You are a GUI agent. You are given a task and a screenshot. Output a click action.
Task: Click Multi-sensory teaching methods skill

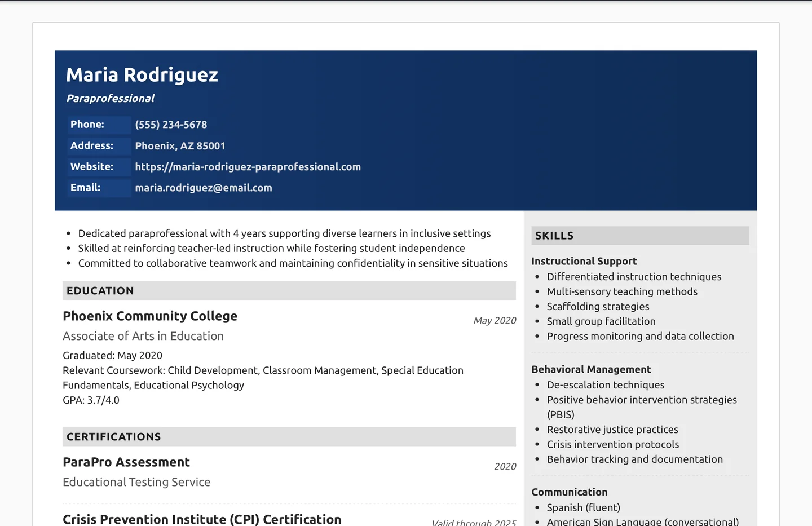coord(622,291)
